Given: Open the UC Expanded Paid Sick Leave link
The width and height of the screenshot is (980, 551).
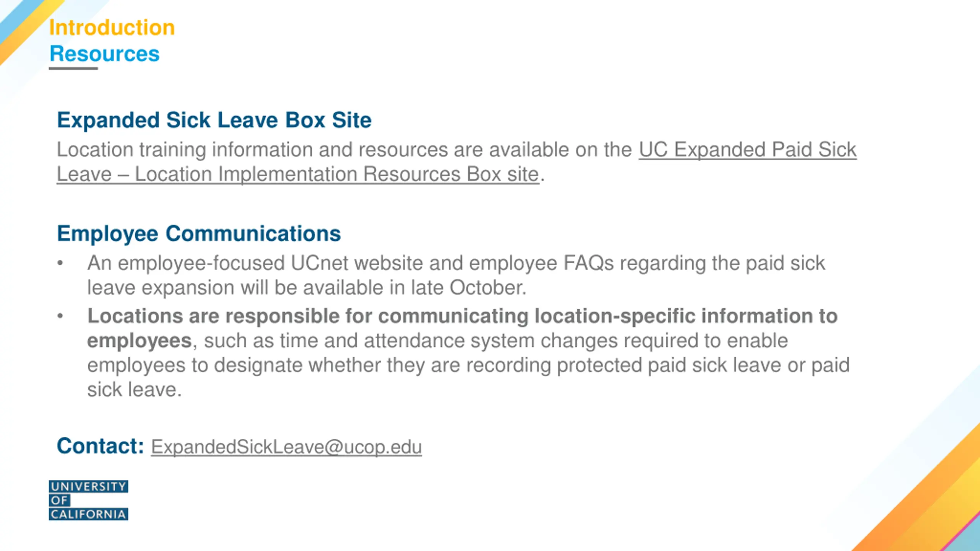Looking at the screenshot, I should 747,150.
